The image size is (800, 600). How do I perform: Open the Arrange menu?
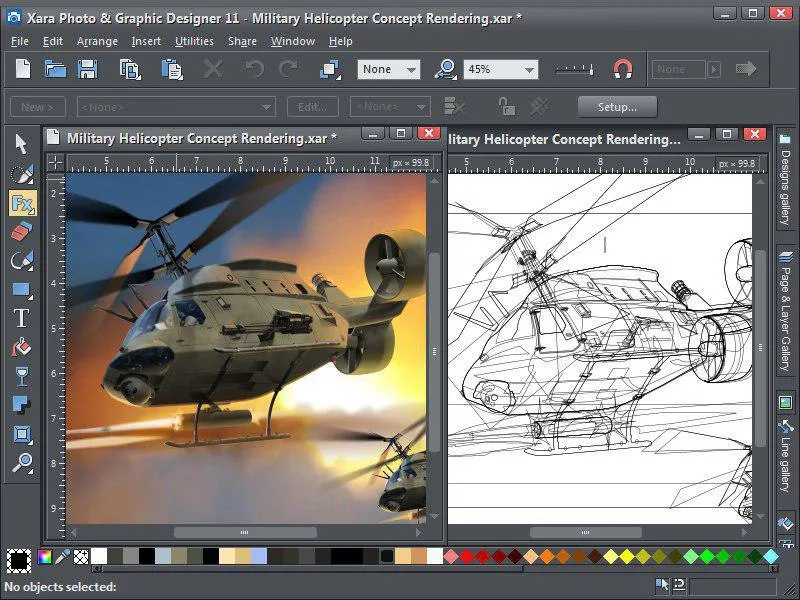pos(97,41)
